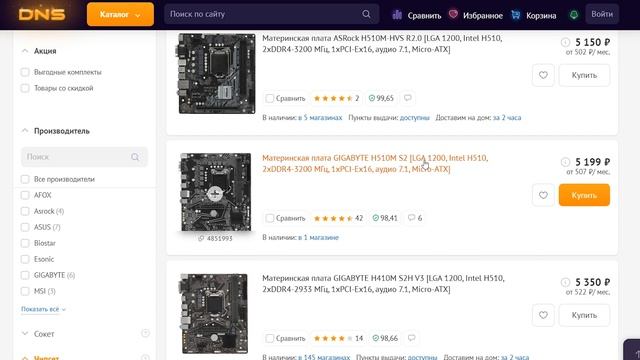Open Избранное favorites page
The height and width of the screenshot is (360, 640).
483,16
